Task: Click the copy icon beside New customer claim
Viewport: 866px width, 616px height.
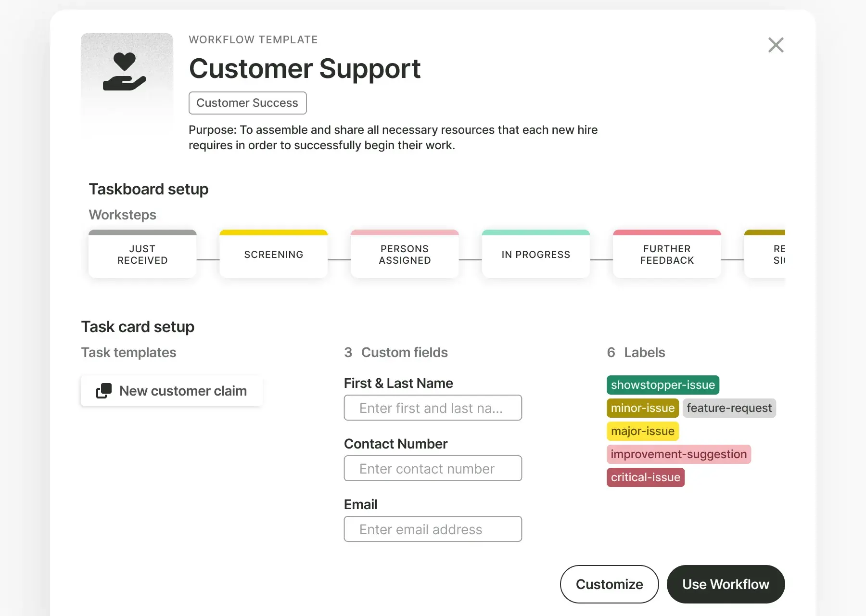Action: (x=104, y=391)
